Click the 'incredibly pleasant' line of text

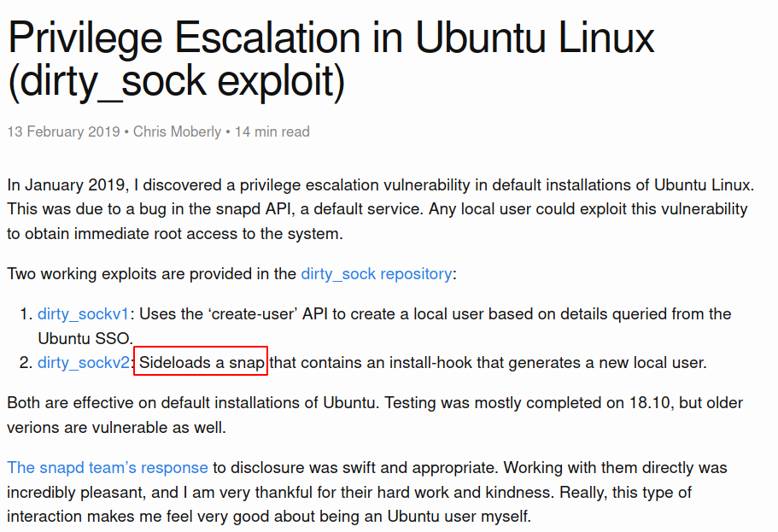[x=349, y=493]
